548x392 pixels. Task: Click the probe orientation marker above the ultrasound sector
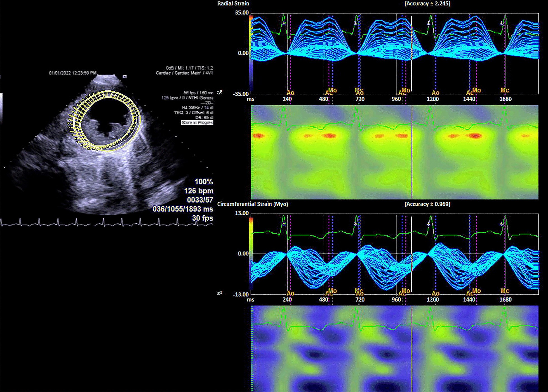pos(125,76)
